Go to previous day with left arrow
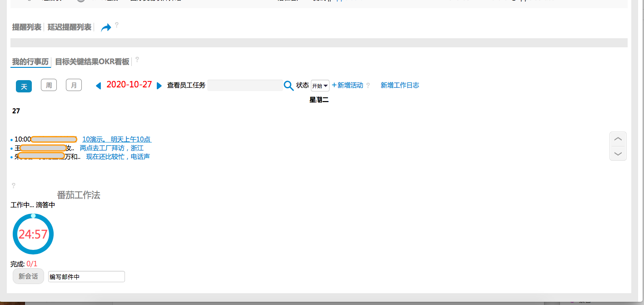This screenshot has height=305, width=644. pyautogui.click(x=98, y=86)
